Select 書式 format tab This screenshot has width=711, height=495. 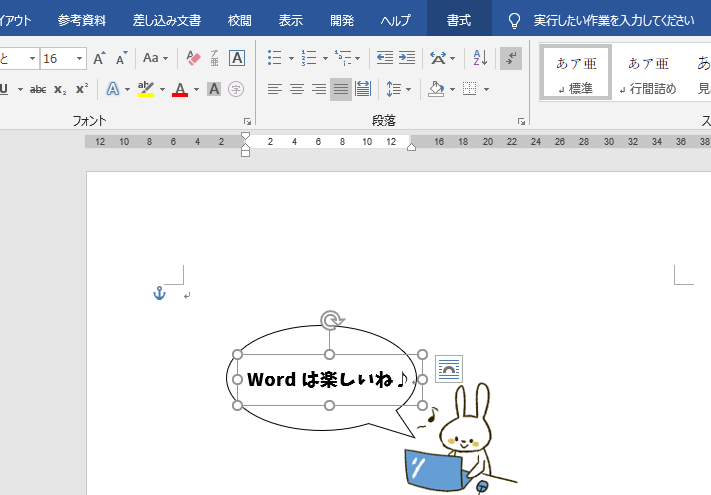[x=459, y=20]
